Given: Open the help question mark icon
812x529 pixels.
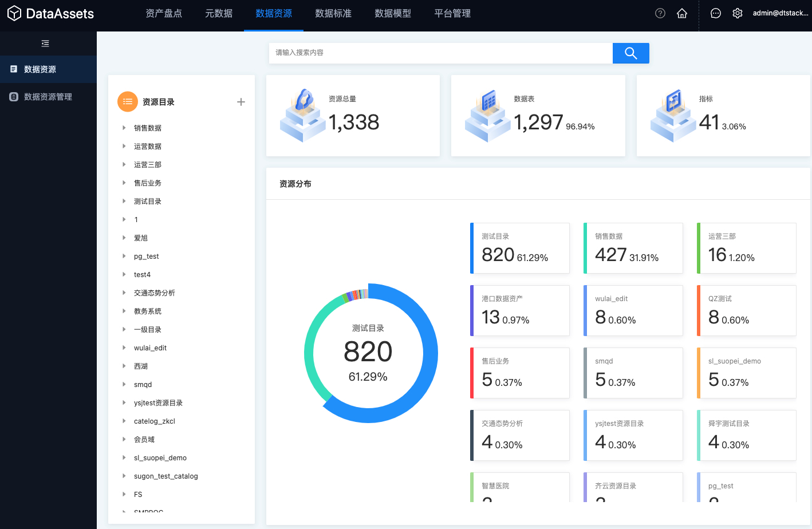Looking at the screenshot, I should [x=660, y=13].
